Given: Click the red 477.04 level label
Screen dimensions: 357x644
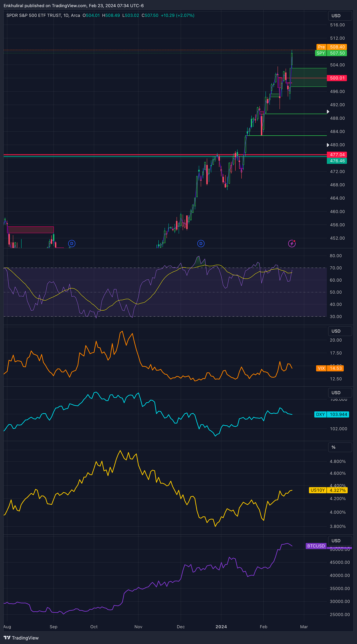Looking at the screenshot, I should coord(337,155).
